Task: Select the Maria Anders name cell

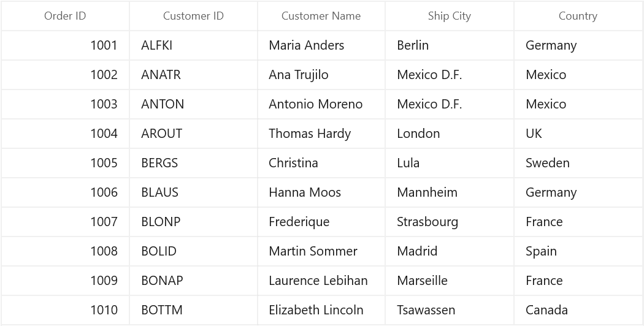Action: click(x=321, y=45)
